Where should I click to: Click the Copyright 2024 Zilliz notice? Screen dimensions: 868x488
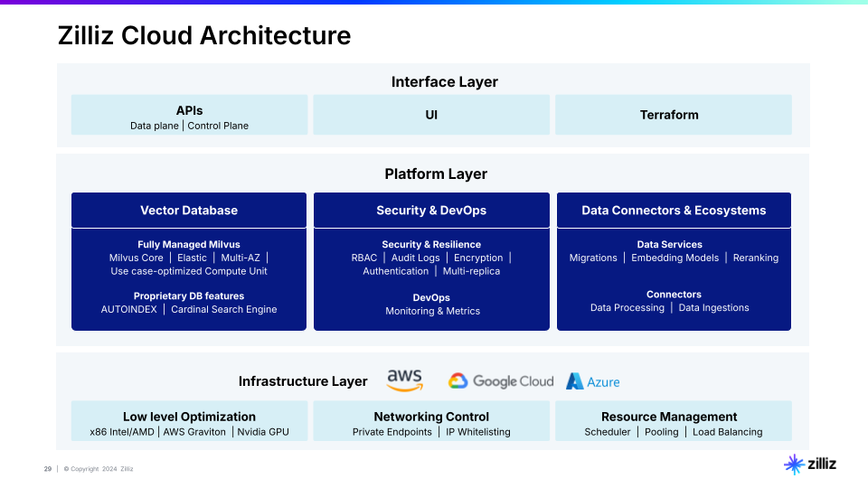coord(99,469)
